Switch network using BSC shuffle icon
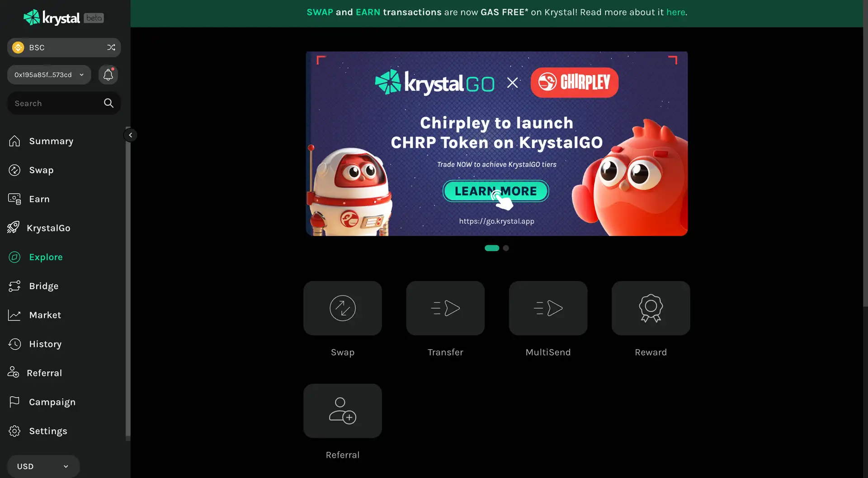The image size is (868, 478). pos(111,47)
